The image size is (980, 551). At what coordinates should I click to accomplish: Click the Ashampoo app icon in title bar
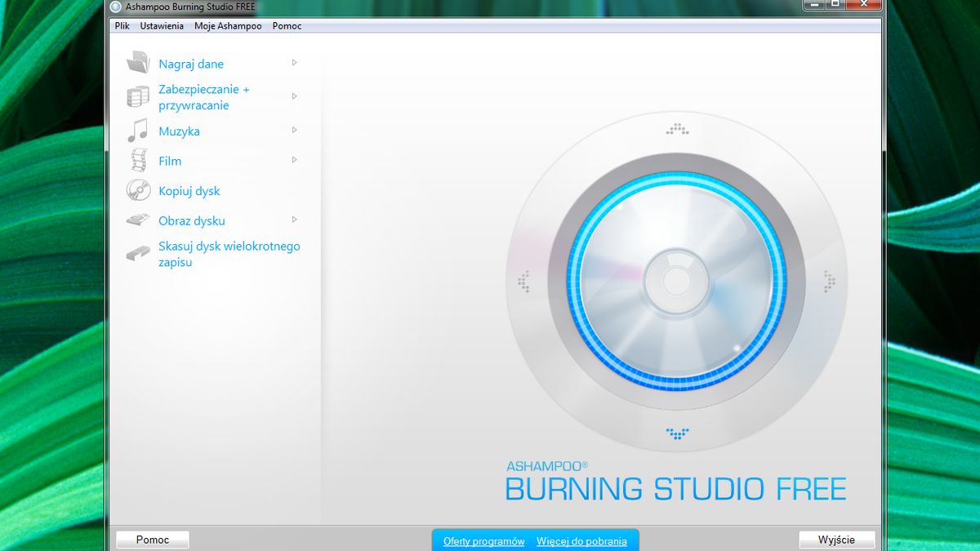[115, 7]
